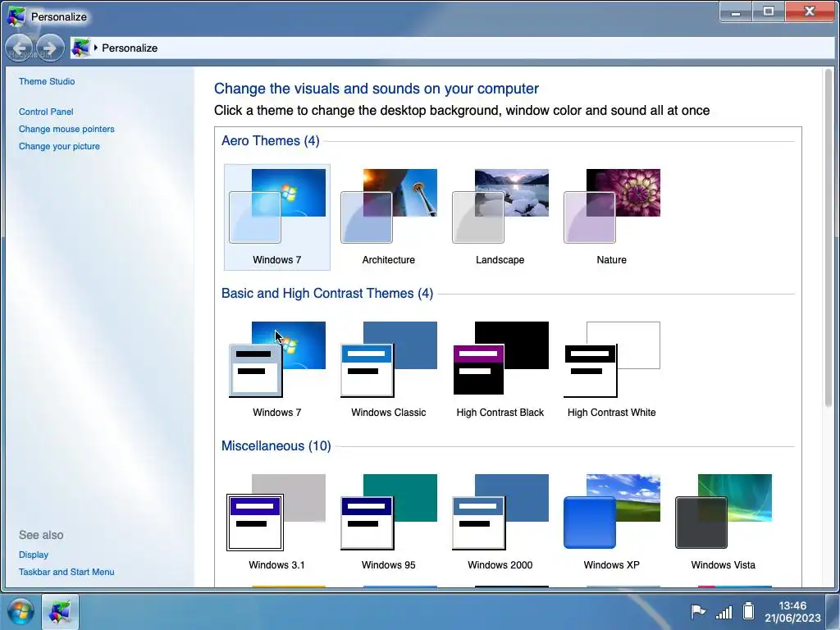Screen dimensions: 840x630
Task: Open the Action Center flag icon
Action: tap(698, 611)
